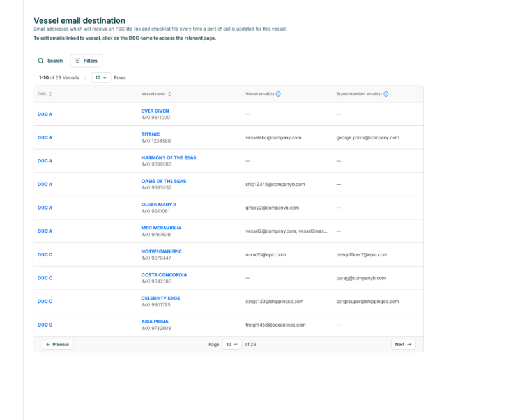Open the COSTA CONCORDIA vessel link
The image size is (529, 420).
[164, 275]
